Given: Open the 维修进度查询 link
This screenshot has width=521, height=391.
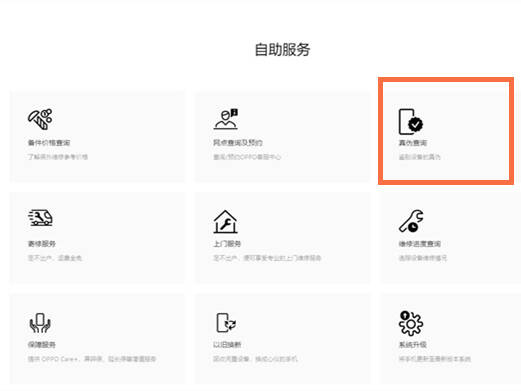Looking at the screenshot, I should point(420,244).
